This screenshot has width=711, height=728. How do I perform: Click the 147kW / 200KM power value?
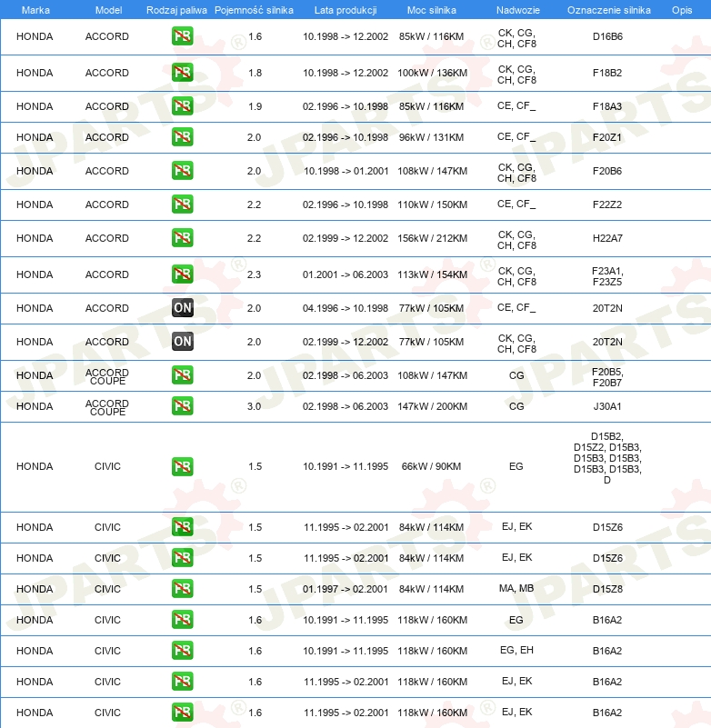click(433, 406)
